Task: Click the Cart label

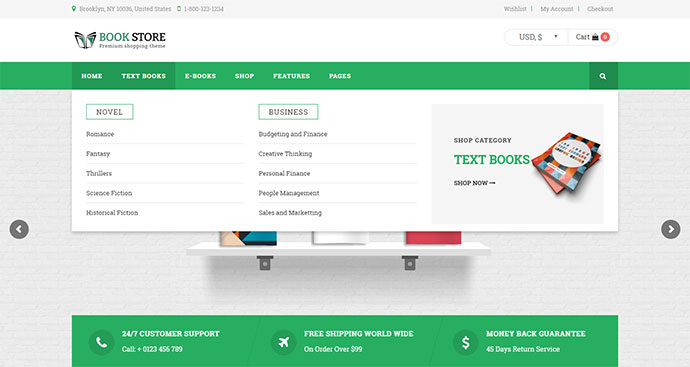Action: (582, 37)
